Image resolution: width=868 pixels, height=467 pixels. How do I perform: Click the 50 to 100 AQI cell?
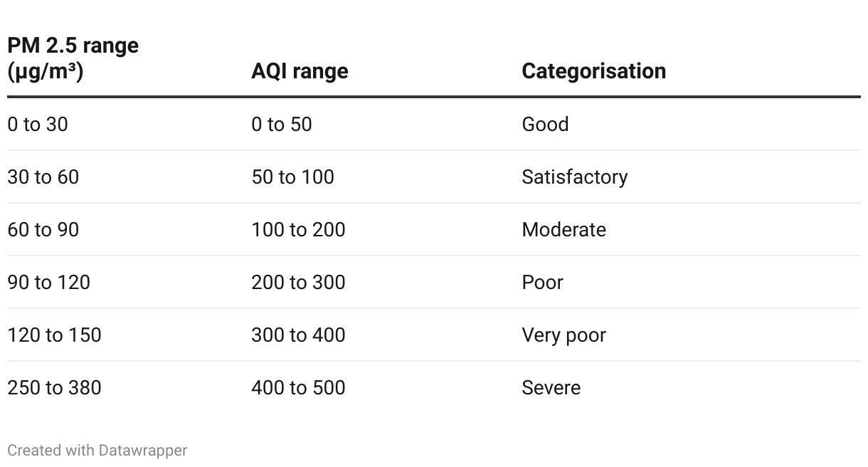point(292,177)
